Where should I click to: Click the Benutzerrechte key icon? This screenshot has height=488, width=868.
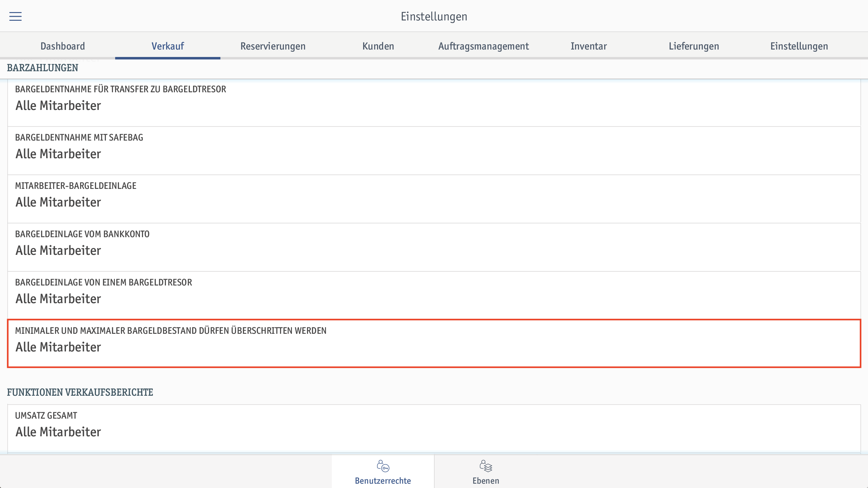[x=383, y=466]
